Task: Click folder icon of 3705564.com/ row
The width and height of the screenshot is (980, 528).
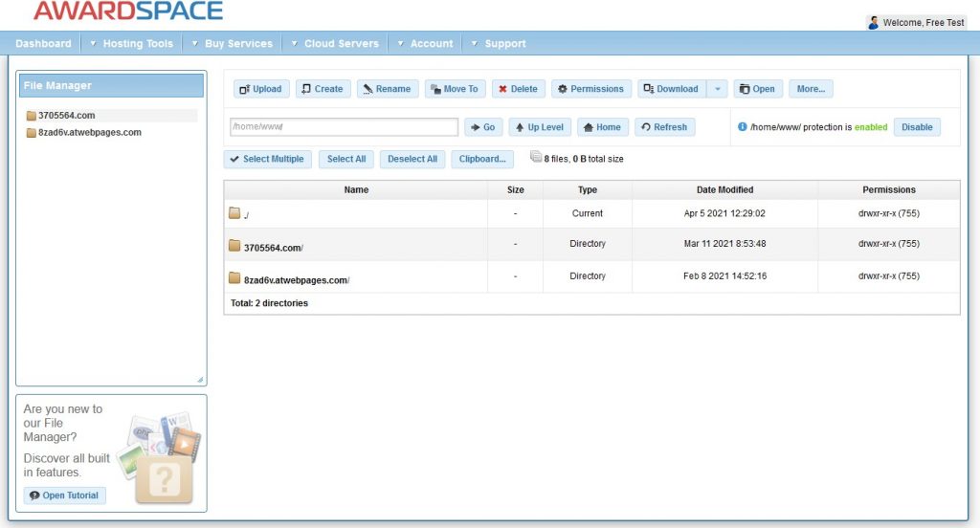Action: [x=234, y=245]
